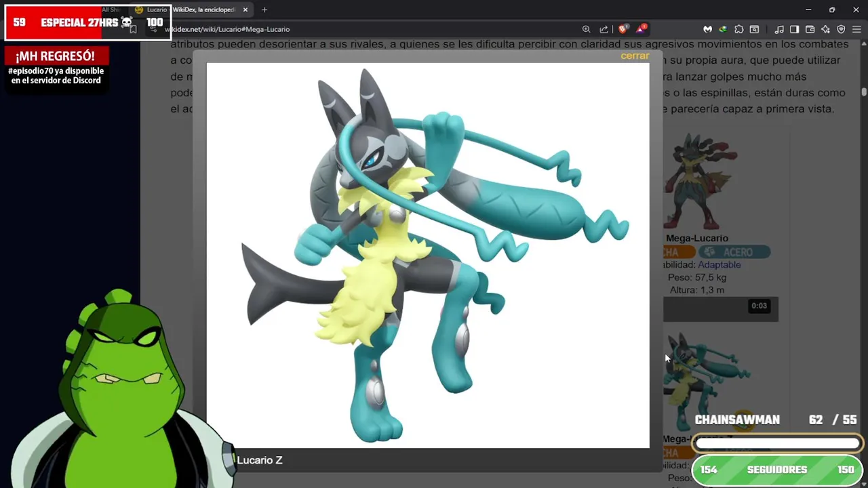Open the tab search window icon
This screenshot has height=488, width=868.
pyautogui.click(x=754, y=29)
